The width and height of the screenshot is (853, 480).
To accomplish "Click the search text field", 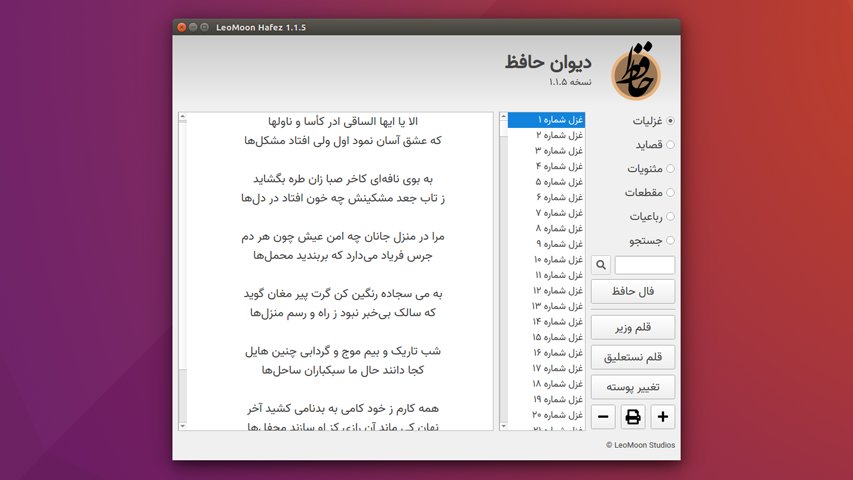I will tap(645, 265).
